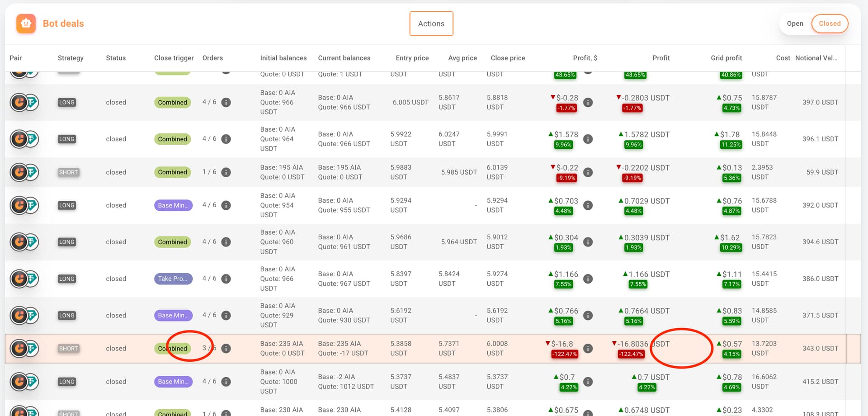Click the Base Min... badge in 954 USDT row
This screenshot has height=416, width=868.
[173, 205]
